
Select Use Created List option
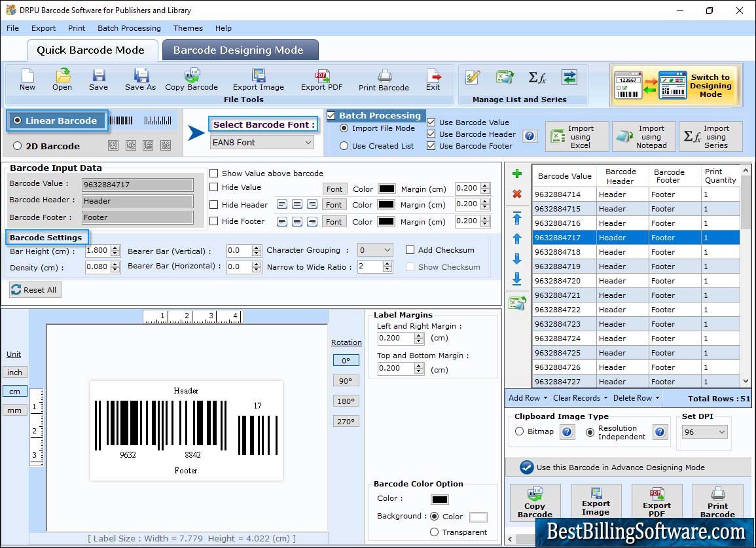tap(344, 146)
